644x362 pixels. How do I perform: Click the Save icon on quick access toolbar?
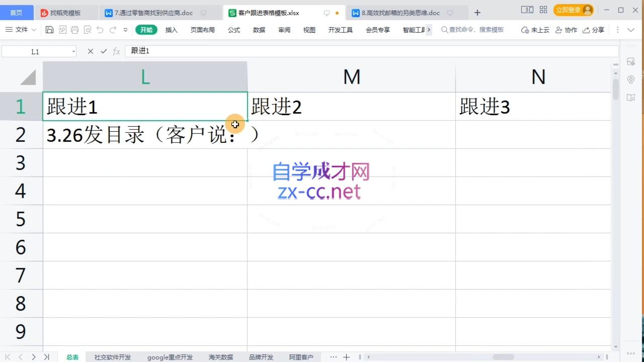(49, 30)
